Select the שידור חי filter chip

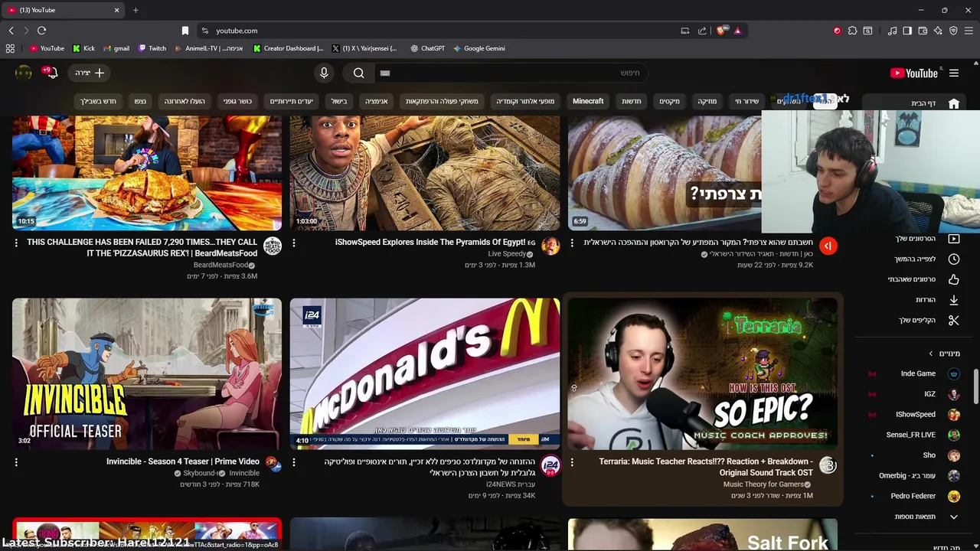click(x=746, y=101)
